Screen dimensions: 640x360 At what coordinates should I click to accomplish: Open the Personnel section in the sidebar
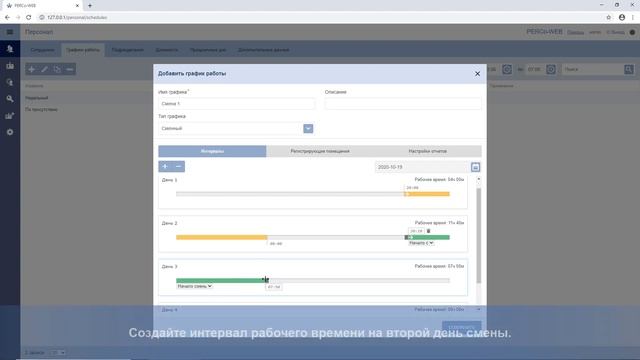[10, 49]
